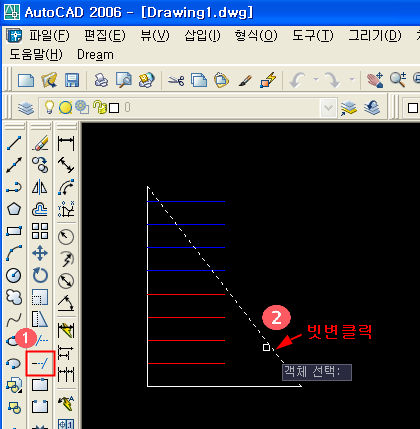
Task: Select the Arc draw tool
Action: (x=14, y=253)
